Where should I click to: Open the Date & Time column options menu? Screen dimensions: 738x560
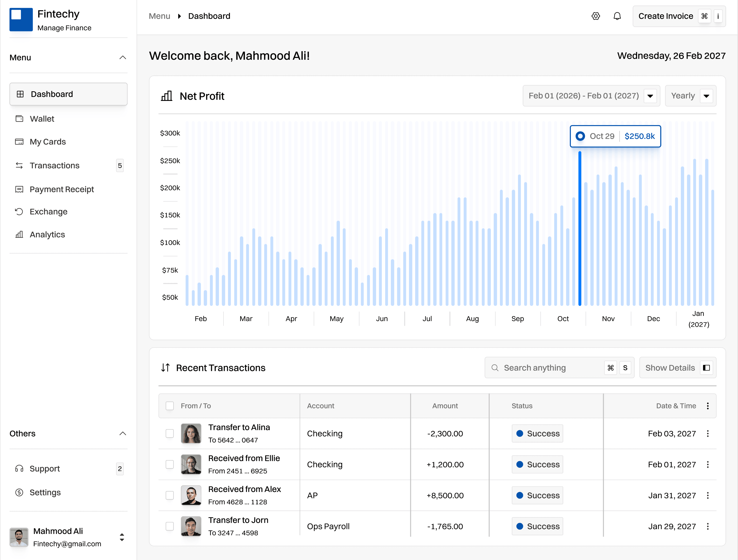[708, 405]
